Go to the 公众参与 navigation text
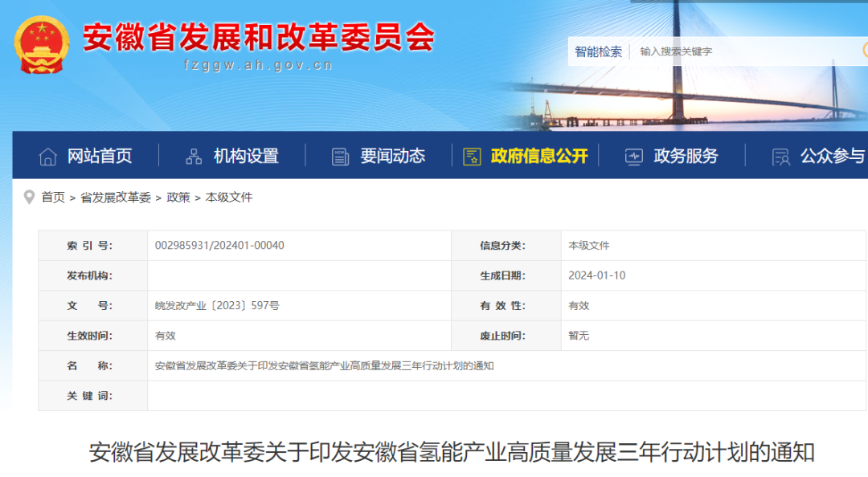Screen dimensions: 868x477 click(832, 157)
